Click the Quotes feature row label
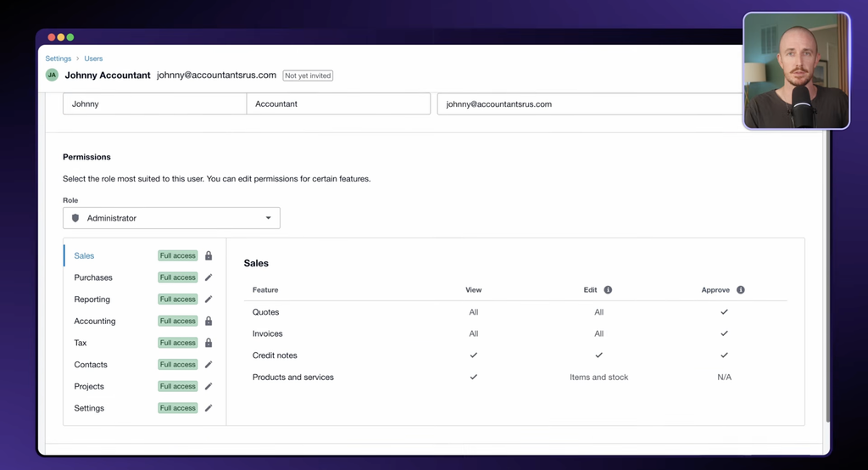 click(x=265, y=312)
